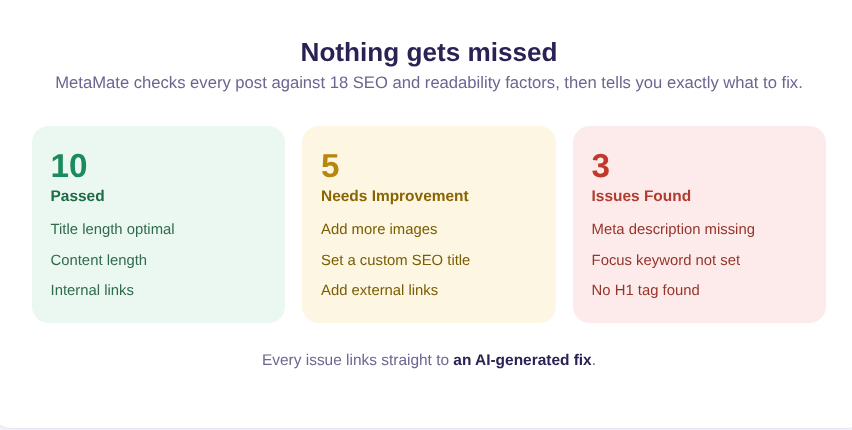Screen dimensions: 852x430
Task: Open the Needs Improvement label
Action: click(395, 196)
